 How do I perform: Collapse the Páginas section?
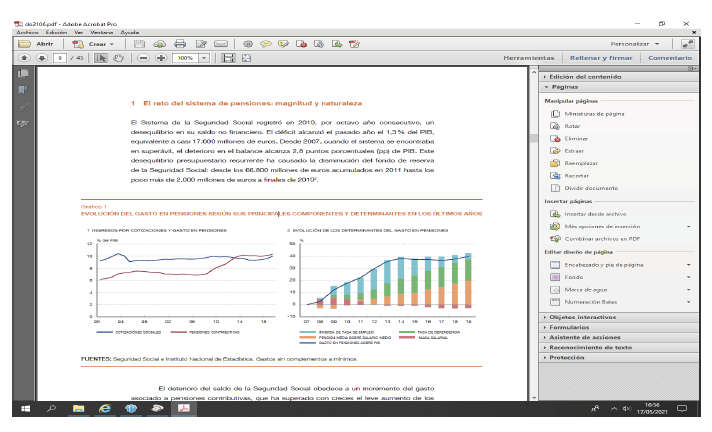click(x=566, y=87)
